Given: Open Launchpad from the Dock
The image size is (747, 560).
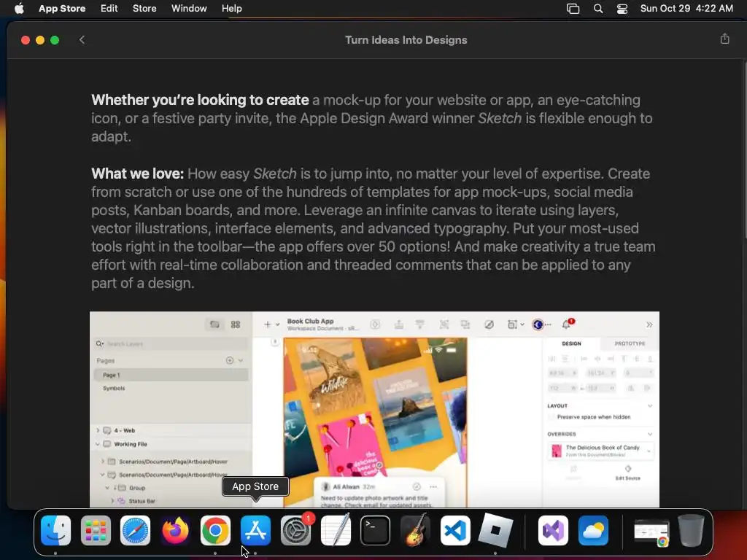Looking at the screenshot, I should (x=96, y=530).
